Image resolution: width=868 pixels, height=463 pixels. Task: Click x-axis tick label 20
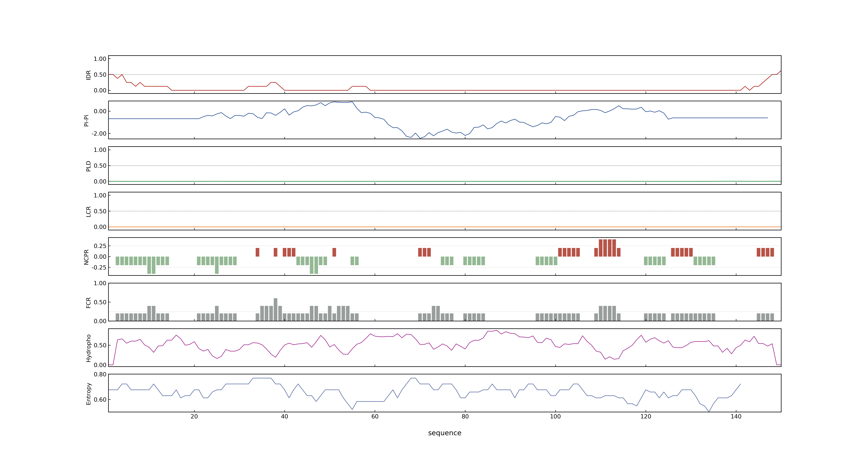(194, 416)
